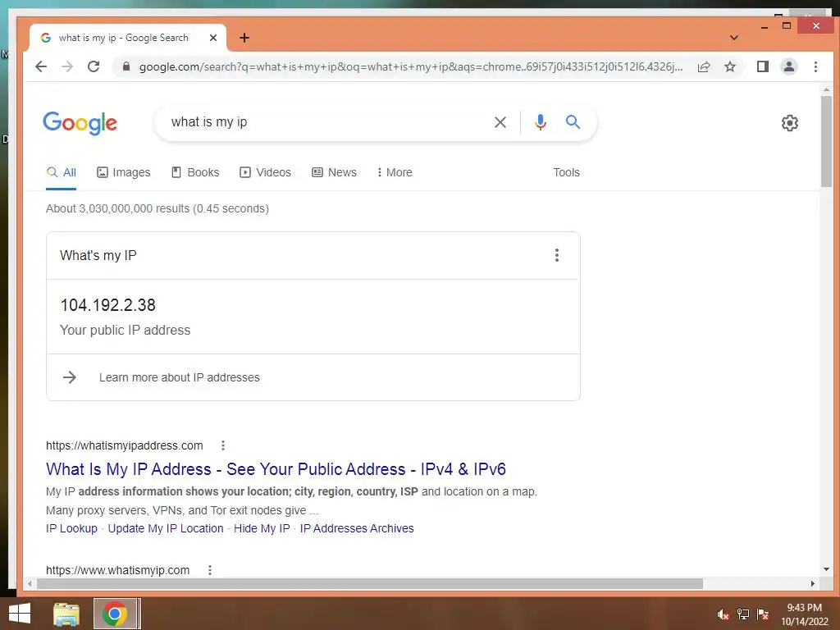Image resolution: width=840 pixels, height=630 pixels.
Task: Open What's my IP card options menu
Action: [557, 255]
